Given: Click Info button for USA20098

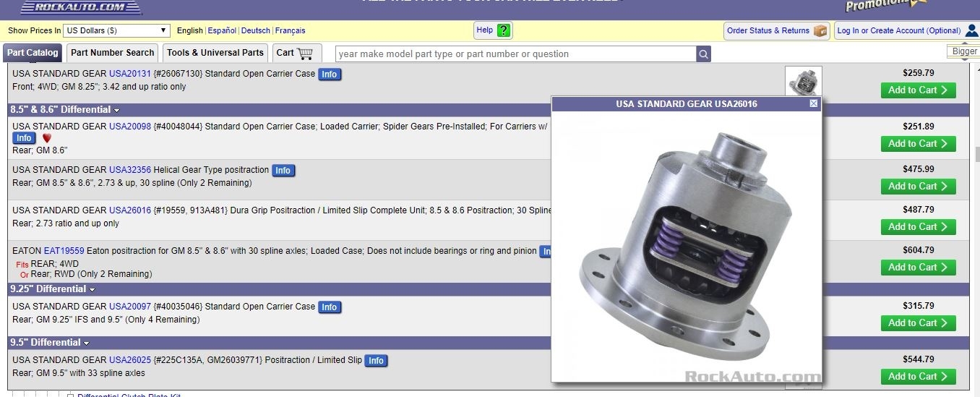Looking at the screenshot, I should pyautogui.click(x=24, y=138).
